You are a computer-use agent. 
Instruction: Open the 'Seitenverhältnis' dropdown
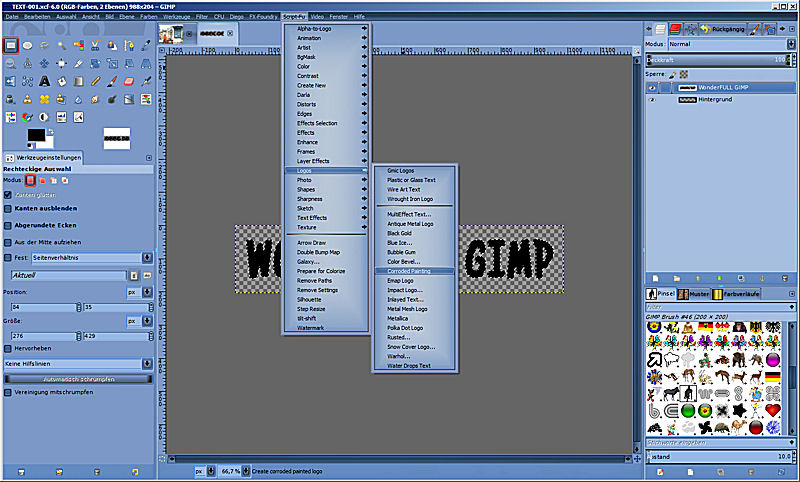(x=92, y=258)
